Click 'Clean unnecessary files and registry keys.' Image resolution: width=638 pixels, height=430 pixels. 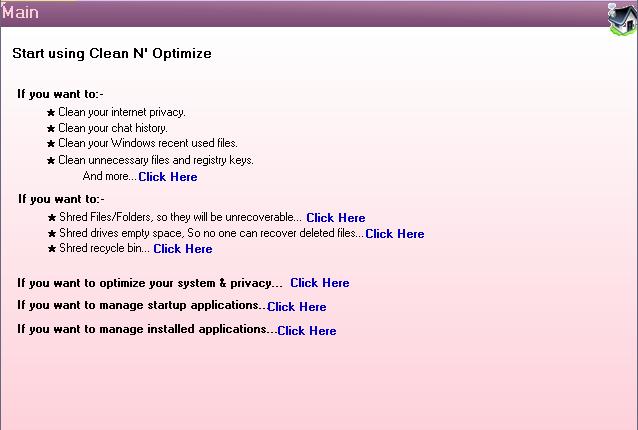click(x=156, y=160)
